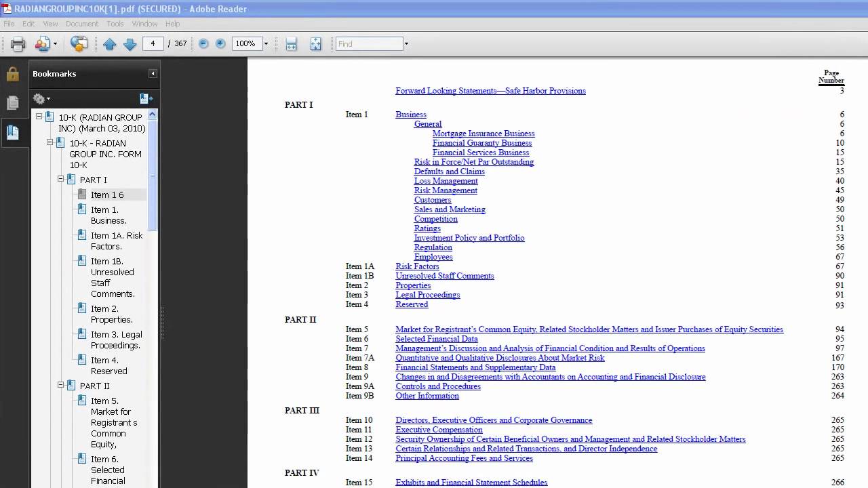
Task: Collapse the Bookmarks panel arrow
Action: tap(153, 73)
